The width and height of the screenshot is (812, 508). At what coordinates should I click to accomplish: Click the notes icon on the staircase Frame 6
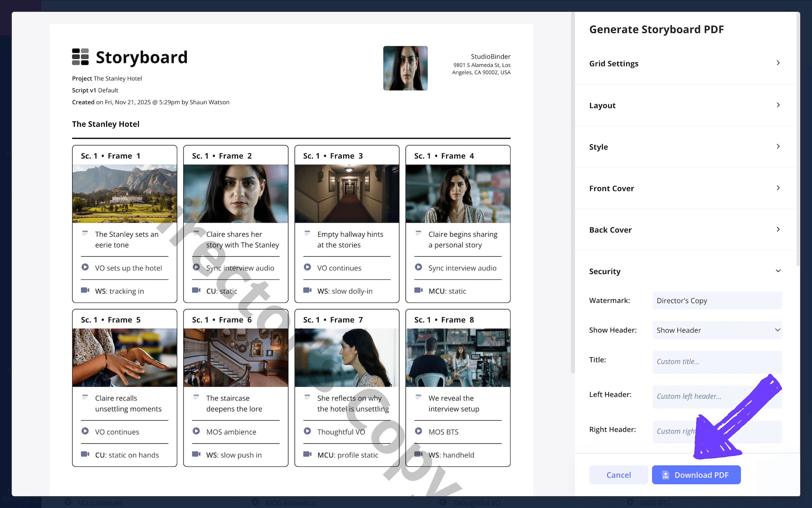tap(196, 397)
